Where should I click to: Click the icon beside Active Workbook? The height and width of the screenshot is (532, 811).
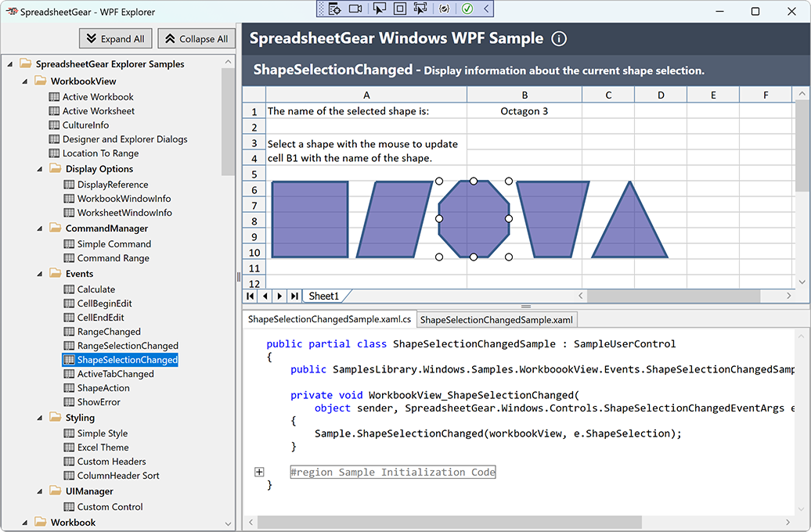(x=54, y=97)
